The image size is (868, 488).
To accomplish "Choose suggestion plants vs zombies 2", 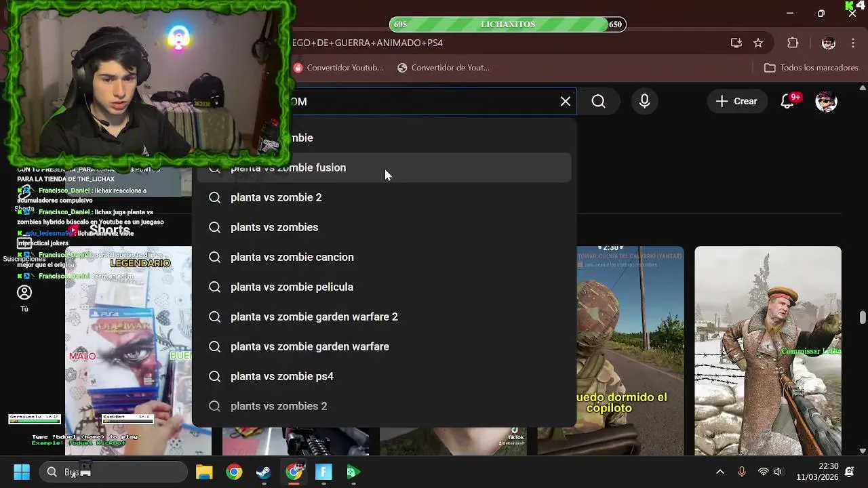I will click(x=384, y=406).
